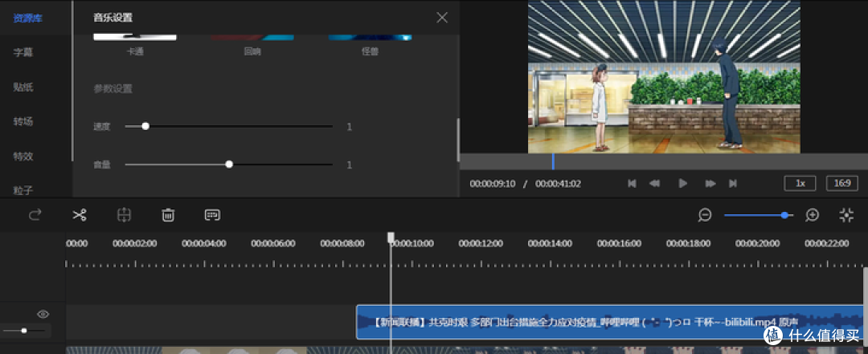Screen dimensions: 868x354
Task: Select the 特效 effects tab
Action: tap(23, 156)
